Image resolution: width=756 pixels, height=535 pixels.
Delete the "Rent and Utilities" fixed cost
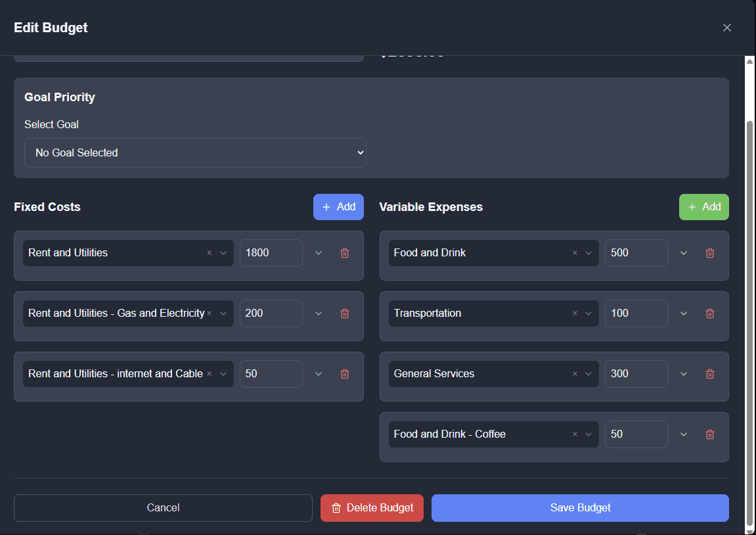pos(344,252)
